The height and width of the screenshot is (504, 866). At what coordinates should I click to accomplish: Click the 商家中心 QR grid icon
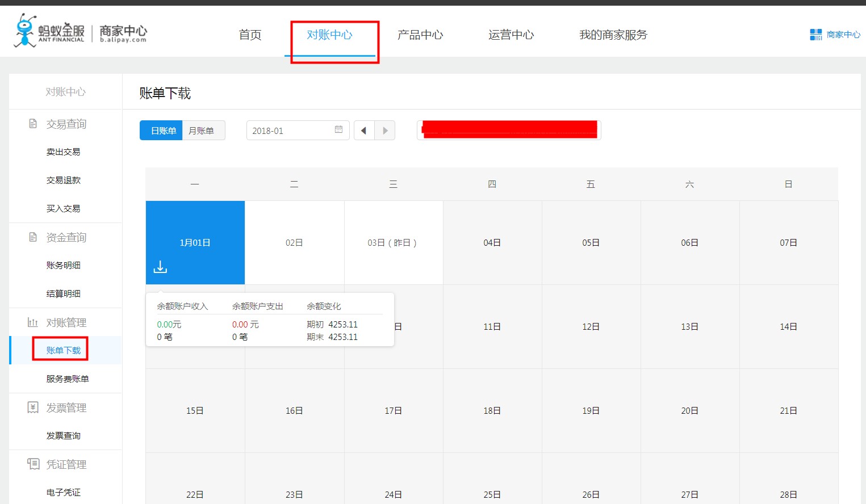(x=815, y=35)
